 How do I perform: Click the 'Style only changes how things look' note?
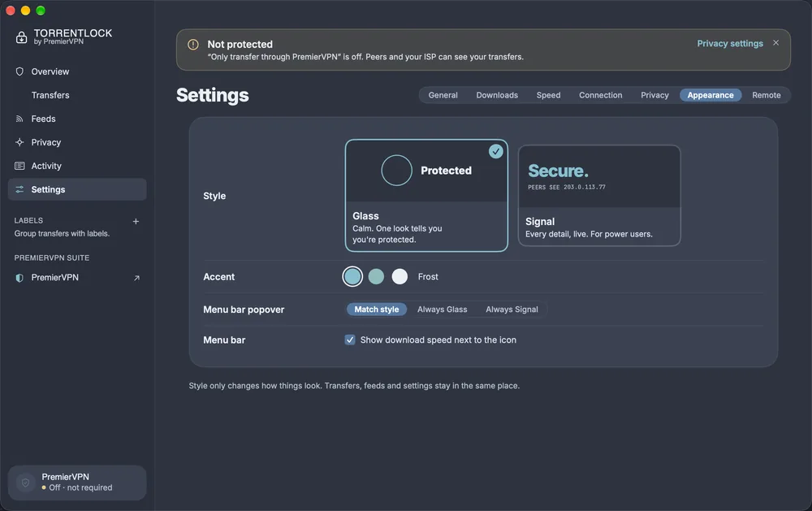pos(354,386)
